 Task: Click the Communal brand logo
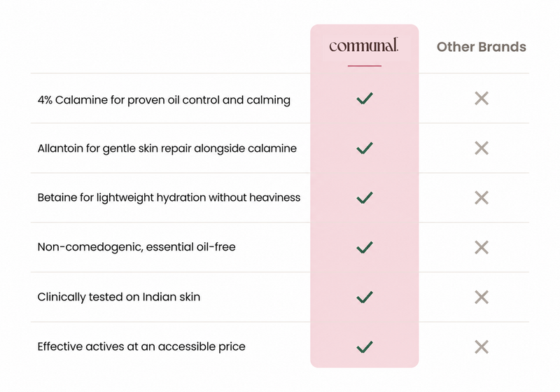363,45
